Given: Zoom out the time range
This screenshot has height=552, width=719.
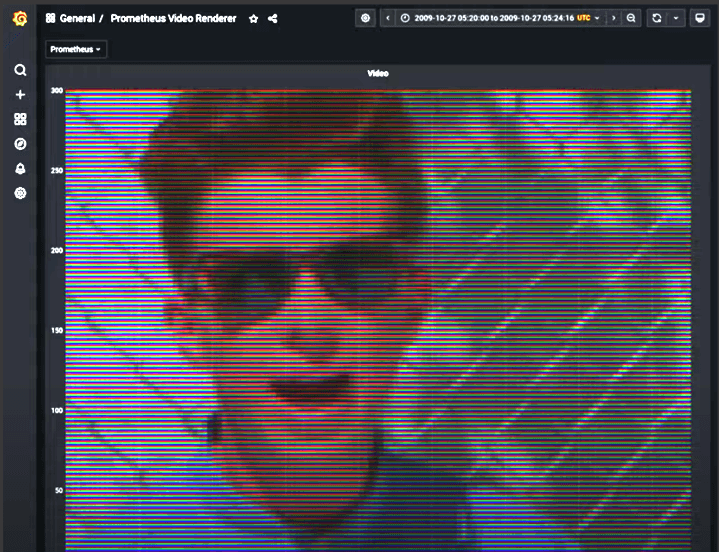Looking at the screenshot, I should pos(631,18).
